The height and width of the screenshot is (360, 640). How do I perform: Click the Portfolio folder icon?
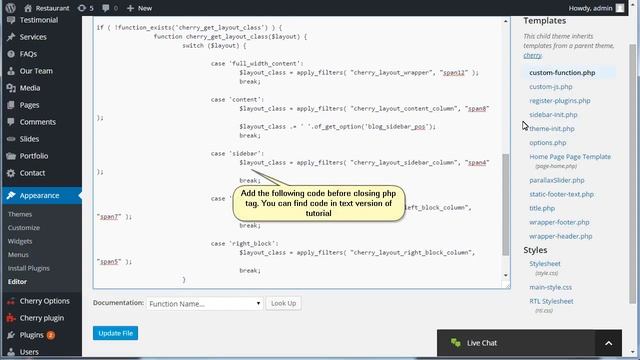coord(11,156)
